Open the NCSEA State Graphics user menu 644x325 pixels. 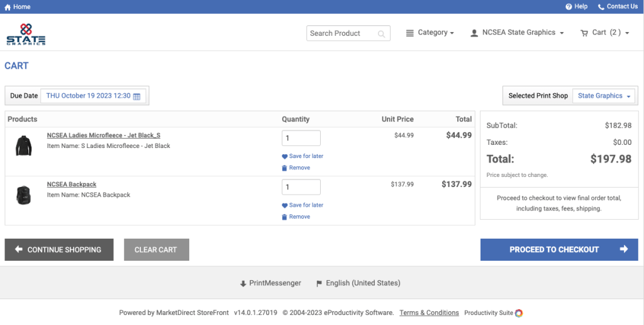pyautogui.click(x=517, y=33)
